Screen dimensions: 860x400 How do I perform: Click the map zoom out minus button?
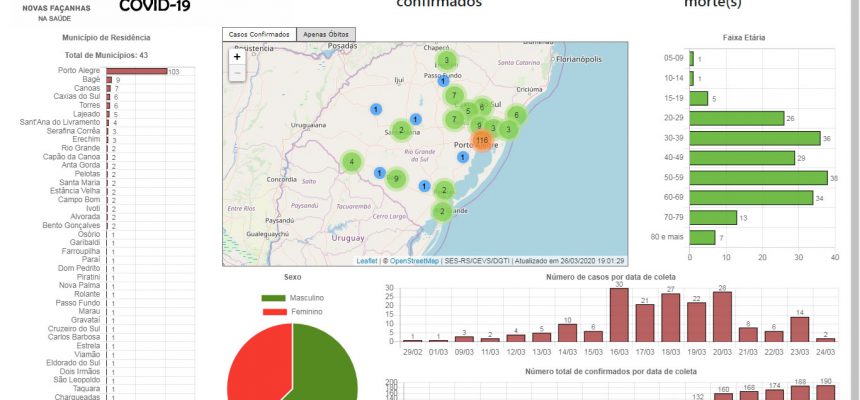pyautogui.click(x=237, y=72)
